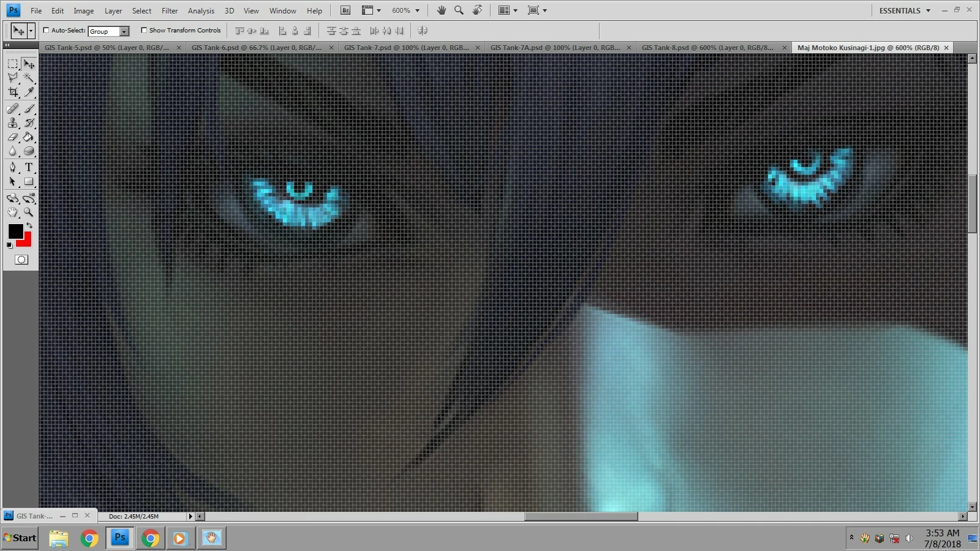Click Align left edges icon

click(282, 31)
